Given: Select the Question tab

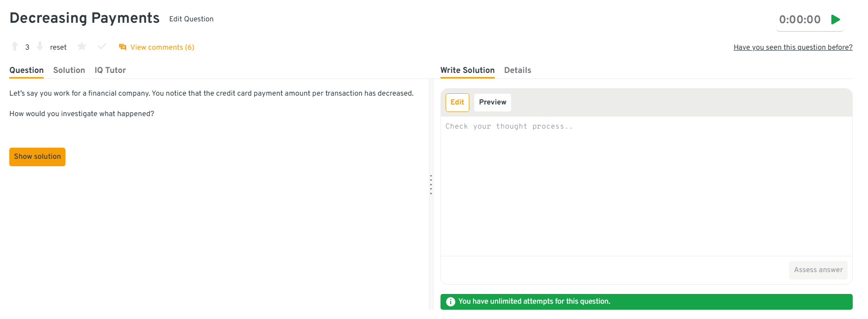Looking at the screenshot, I should pyautogui.click(x=26, y=70).
